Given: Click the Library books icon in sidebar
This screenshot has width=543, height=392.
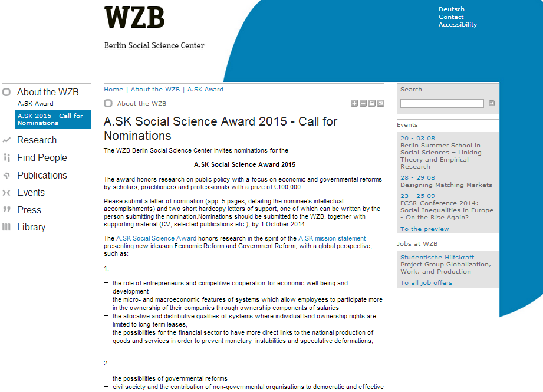Looking at the screenshot, I should (6, 228).
